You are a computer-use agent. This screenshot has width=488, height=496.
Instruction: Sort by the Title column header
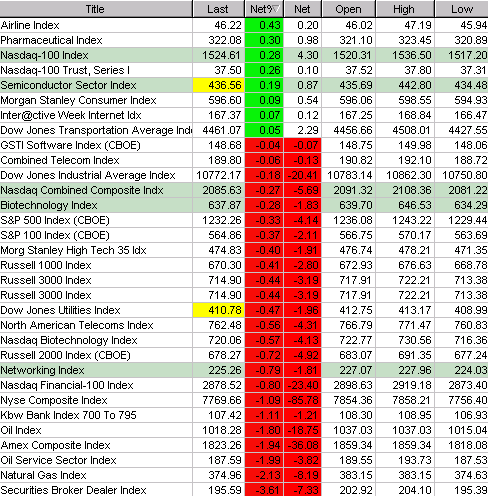pos(96,9)
